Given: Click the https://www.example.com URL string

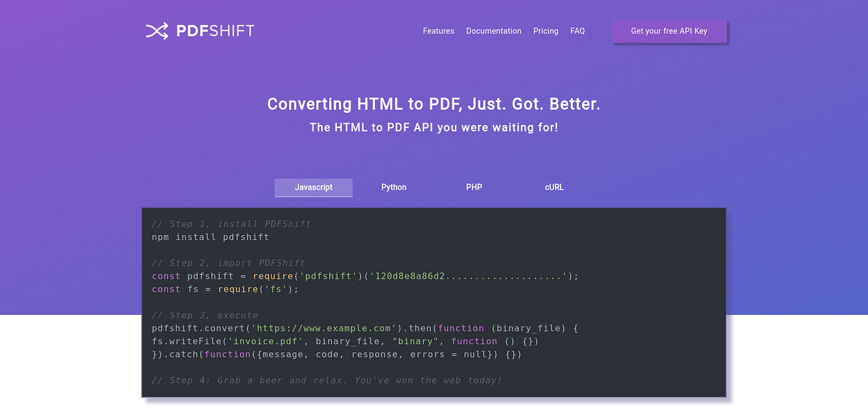Looking at the screenshot, I should [324, 328].
